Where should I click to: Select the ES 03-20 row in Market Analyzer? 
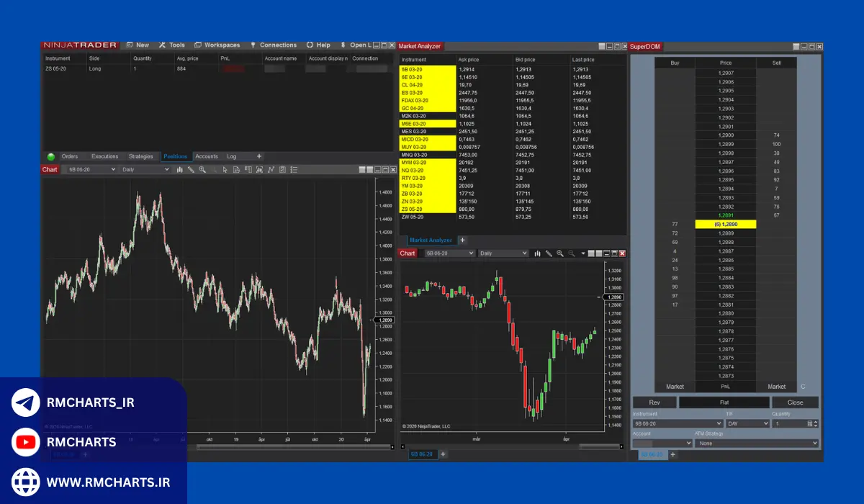pos(428,93)
